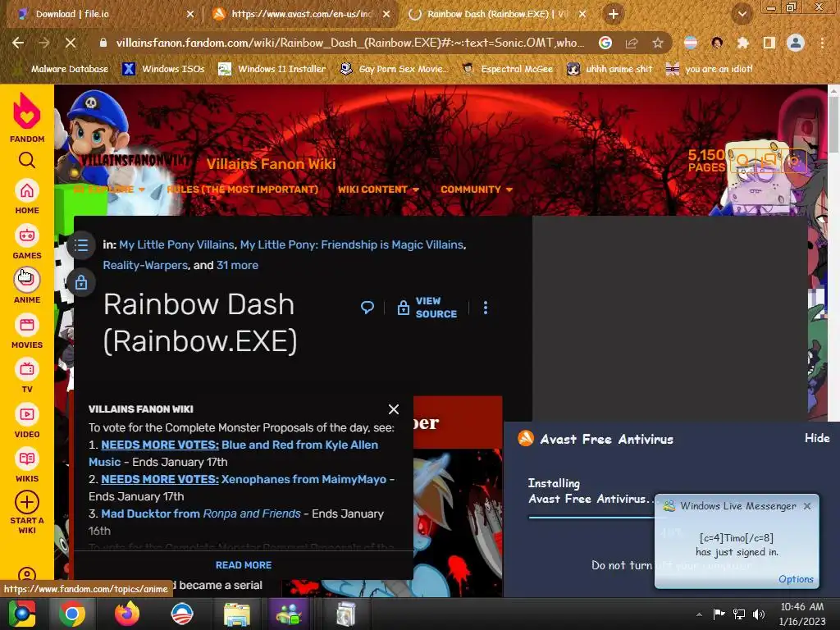Click View Source button
840x630 pixels.
pos(427,308)
